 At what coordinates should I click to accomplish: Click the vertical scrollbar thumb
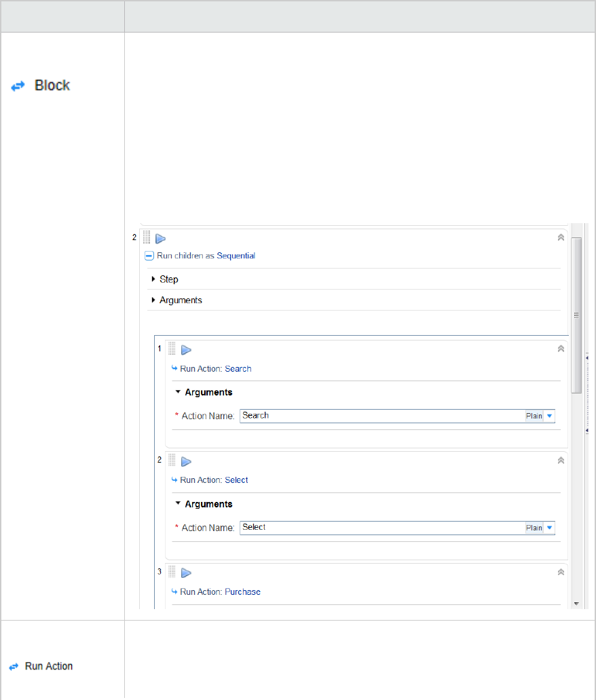[576, 315]
